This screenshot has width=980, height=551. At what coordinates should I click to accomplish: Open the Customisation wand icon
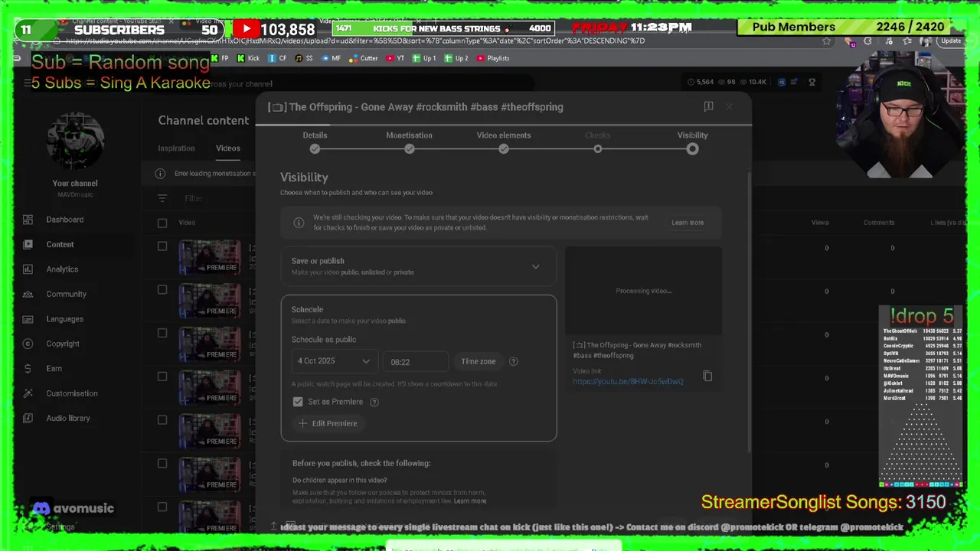coord(28,393)
